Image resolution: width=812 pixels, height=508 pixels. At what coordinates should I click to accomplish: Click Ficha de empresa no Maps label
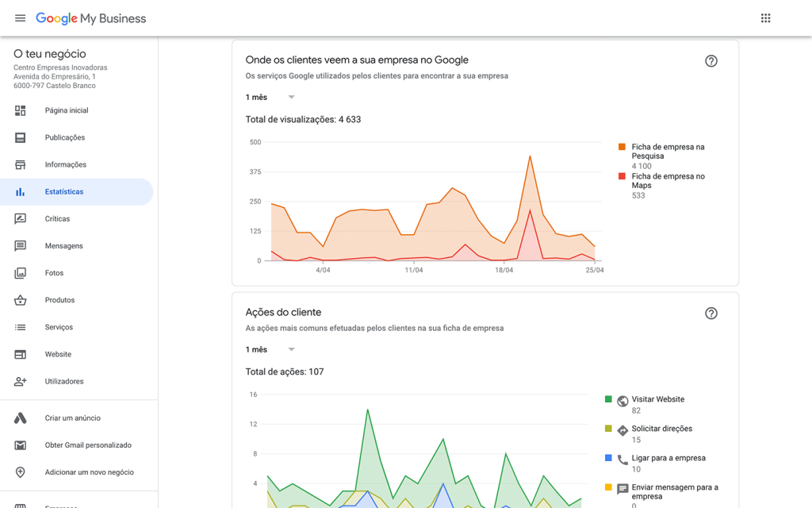[668, 181]
